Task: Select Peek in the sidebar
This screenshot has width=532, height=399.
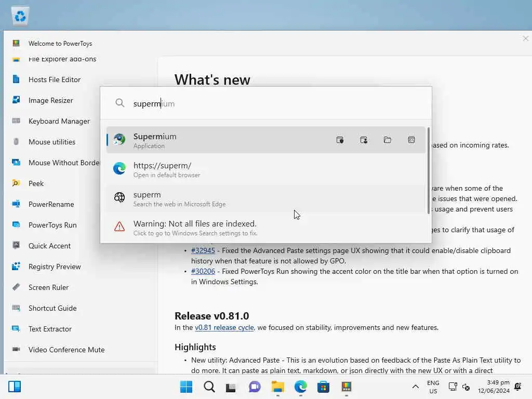Action: click(x=36, y=183)
